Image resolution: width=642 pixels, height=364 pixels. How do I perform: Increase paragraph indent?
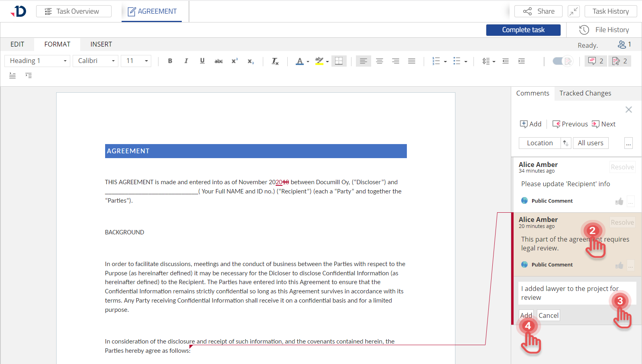(522, 61)
